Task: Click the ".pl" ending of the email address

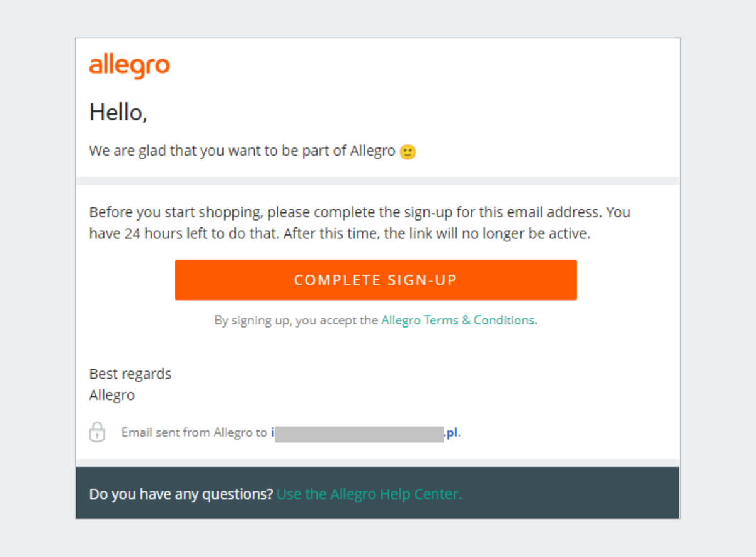Action: tap(451, 433)
